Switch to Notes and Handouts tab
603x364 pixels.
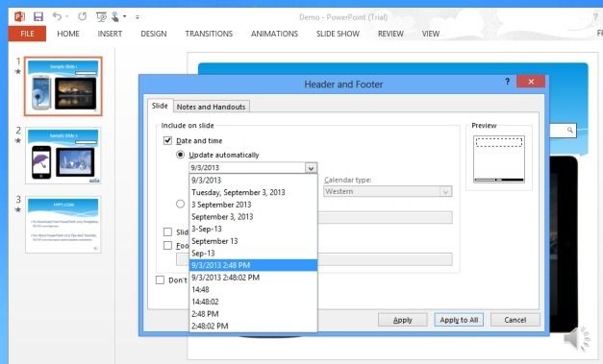pyautogui.click(x=211, y=108)
